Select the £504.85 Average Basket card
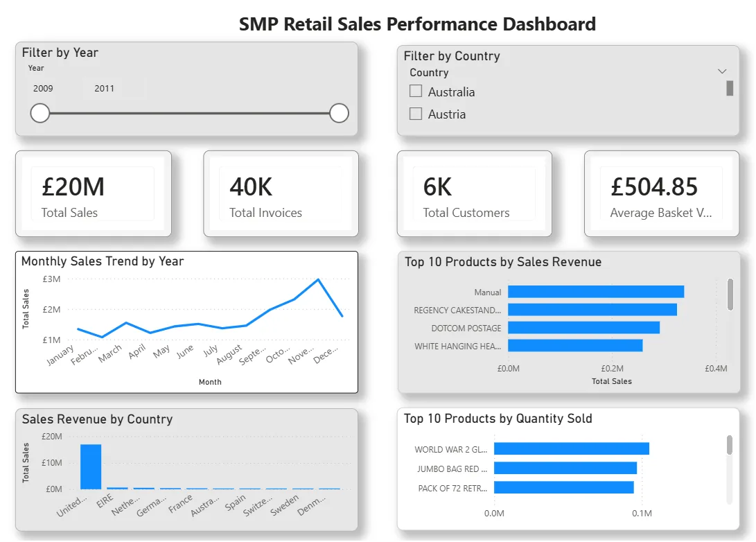756x542 pixels. pyautogui.click(x=662, y=194)
